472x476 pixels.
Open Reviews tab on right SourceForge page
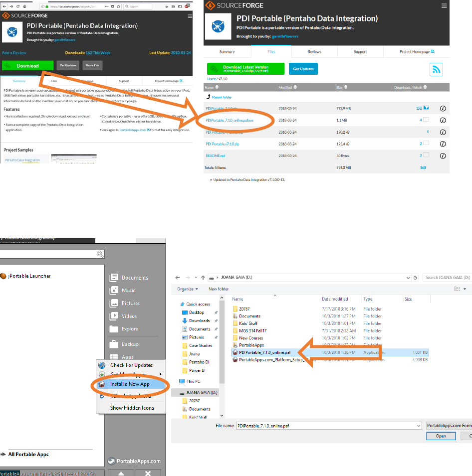click(x=314, y=52)
